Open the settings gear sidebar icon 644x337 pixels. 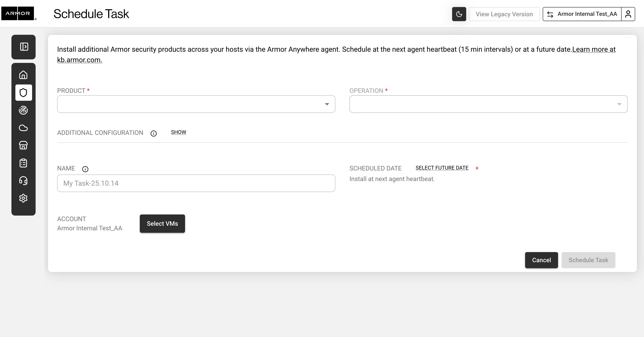(x=23, y=198)
